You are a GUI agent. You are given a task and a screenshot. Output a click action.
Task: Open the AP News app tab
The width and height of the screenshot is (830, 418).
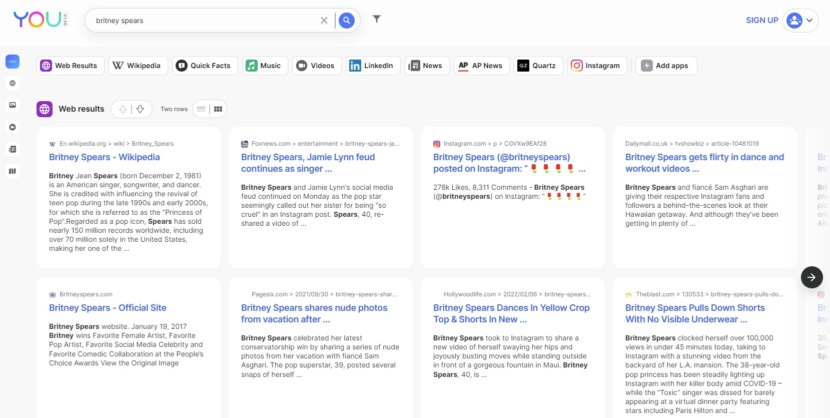(x=481, y=66)
